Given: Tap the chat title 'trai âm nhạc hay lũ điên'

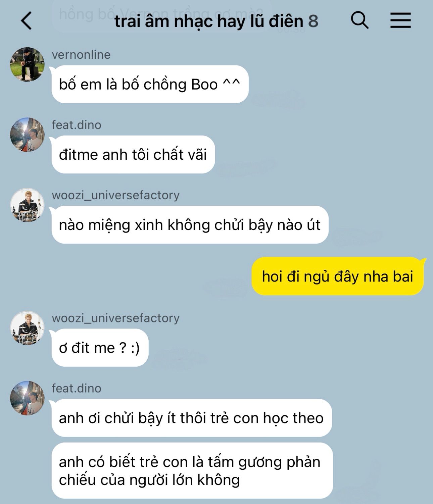Looking at the screenshot, I should [209, 21].
